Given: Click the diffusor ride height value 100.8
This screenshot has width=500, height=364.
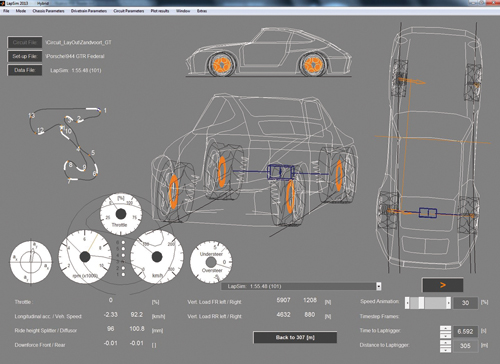Looking at the screenshot, I should (137, 329).
